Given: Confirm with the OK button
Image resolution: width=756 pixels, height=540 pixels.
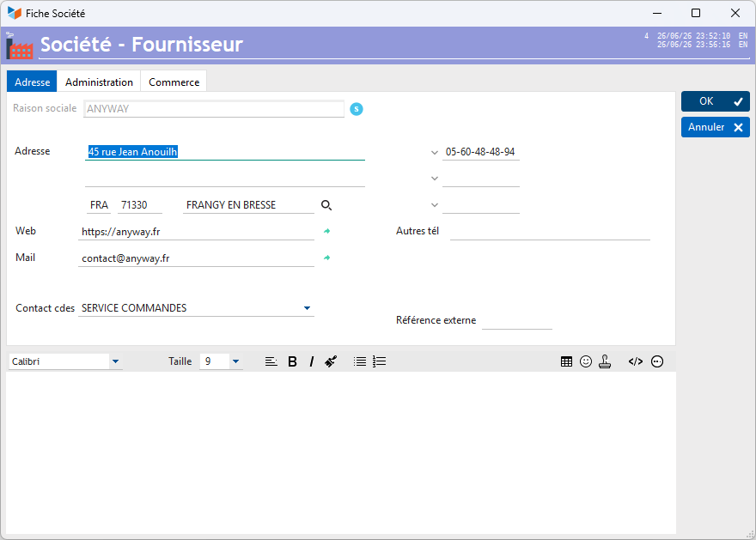Looking at the screenshot, I should (x=716, y=101).
